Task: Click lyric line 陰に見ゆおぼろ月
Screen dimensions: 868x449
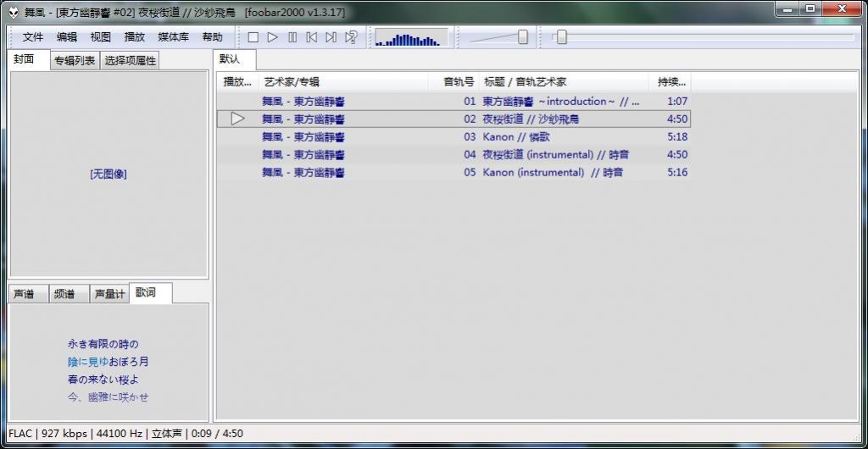Action: point(108,362)
